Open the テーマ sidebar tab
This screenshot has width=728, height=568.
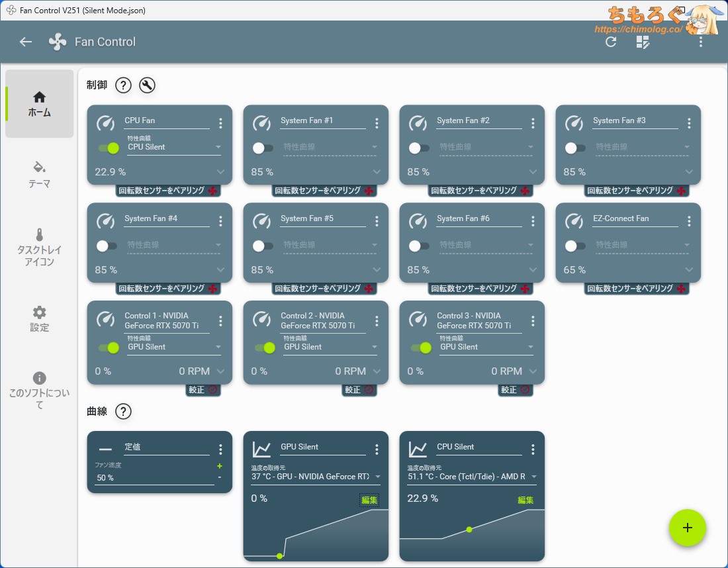tap(39, 173)
